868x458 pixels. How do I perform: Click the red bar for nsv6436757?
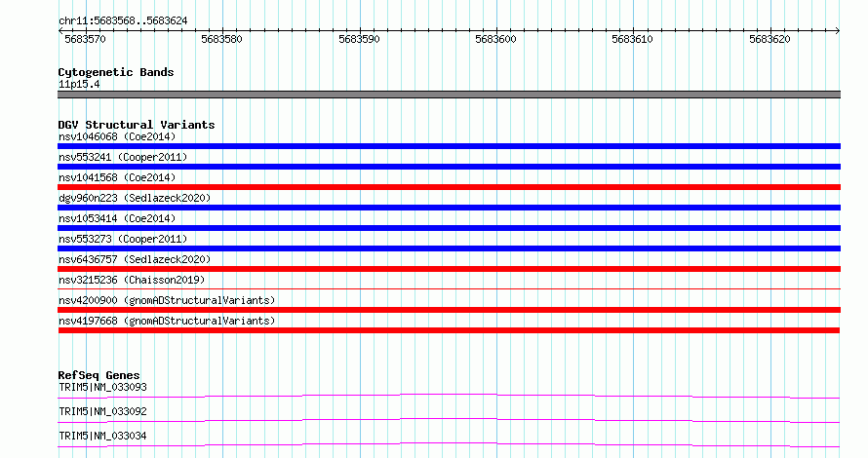tap(449, 269)
